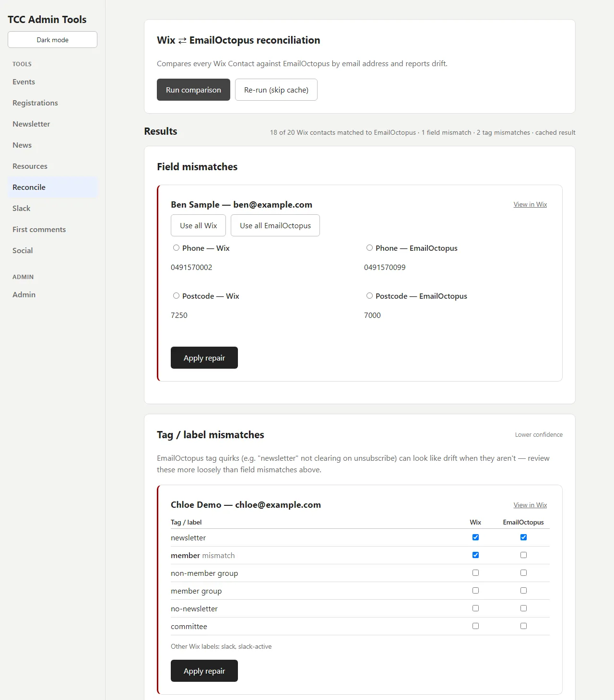This screenshot has height=700, width=614.
Task: Click Run comparison button
Action: pyautogui.click(x=193, y=90)
